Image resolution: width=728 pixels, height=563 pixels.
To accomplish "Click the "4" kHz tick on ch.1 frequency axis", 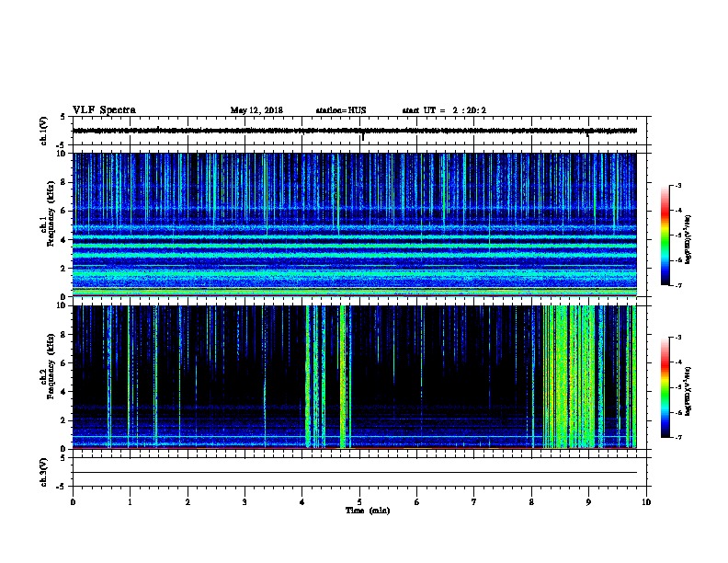I will pyautogui.click(x=64, y=240).
